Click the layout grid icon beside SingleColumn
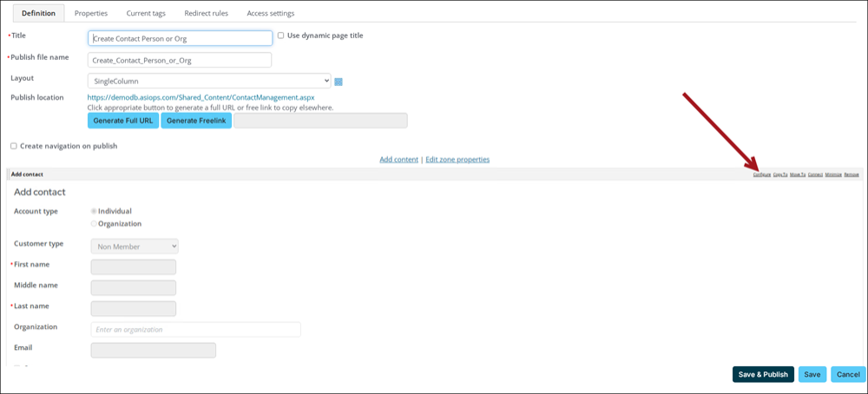 pyautogui.click(x=339, y=82)
